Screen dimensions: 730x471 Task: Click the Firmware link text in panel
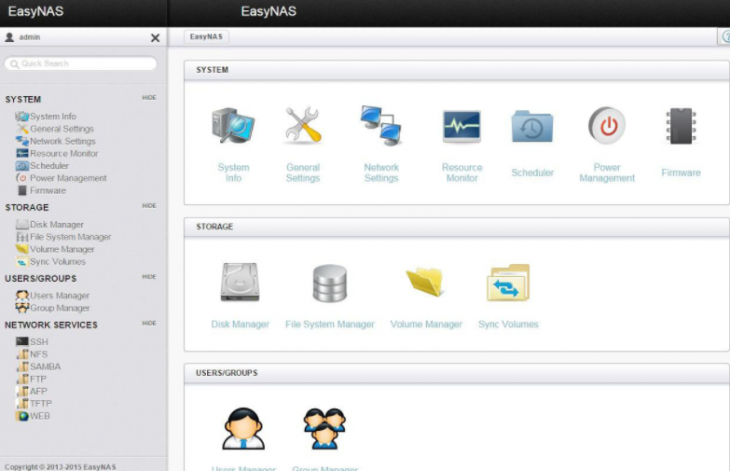(681, 173)
